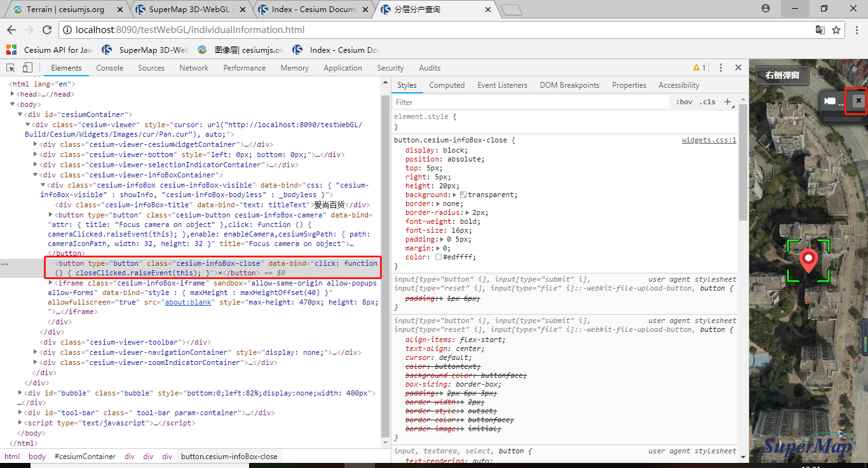Expand the cesium-viewer-cesiumWidgetContainer div
This screenshot has width=868, height=468.
36,144
